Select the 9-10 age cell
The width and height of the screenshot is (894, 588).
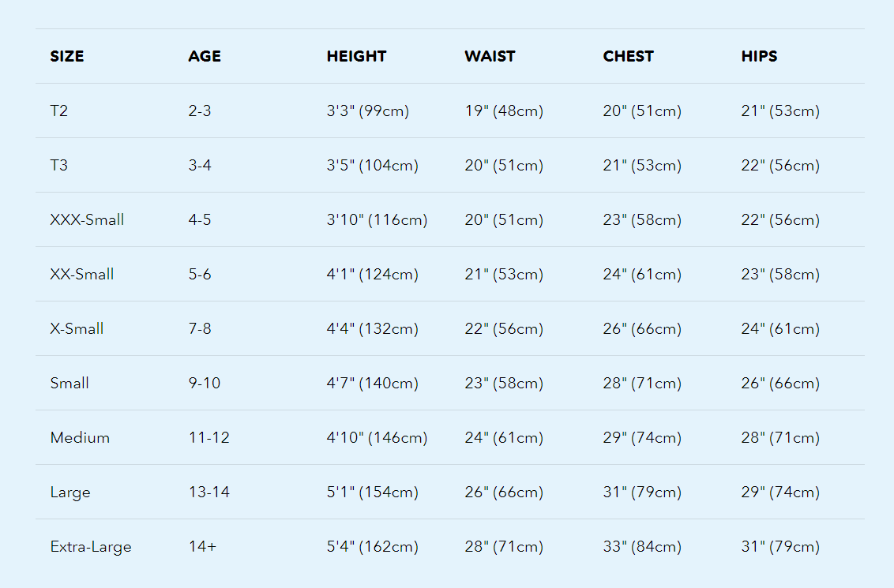[x=205, y=384]
